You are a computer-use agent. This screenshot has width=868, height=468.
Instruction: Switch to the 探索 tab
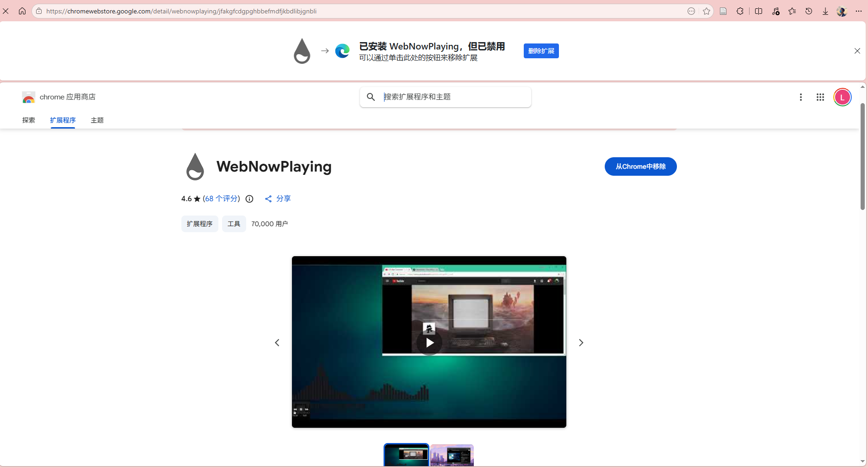(x=29, y=120)
